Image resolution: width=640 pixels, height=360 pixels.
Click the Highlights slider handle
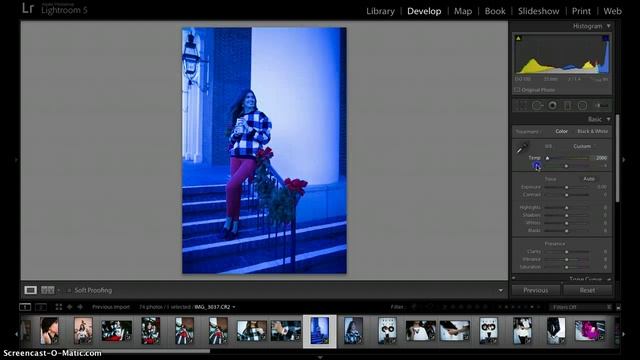[567, 208]
